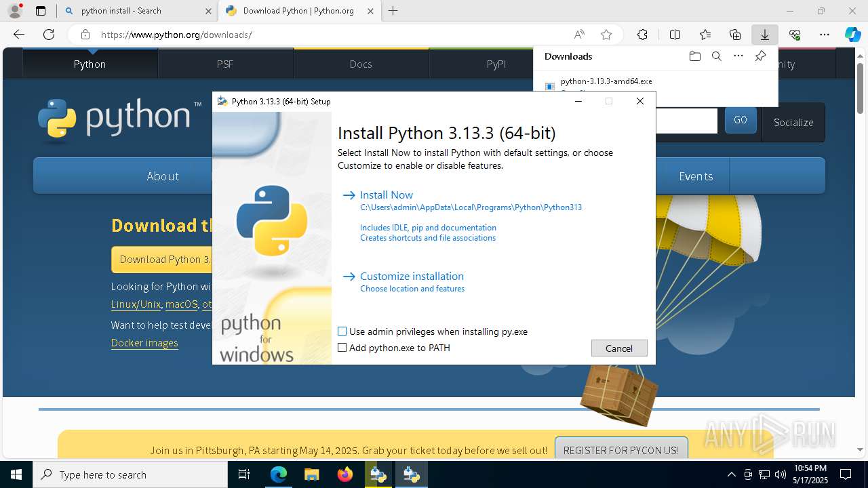This screenshot has width=868, height=488.
Task: Follow the Linux/Unix download link
Action: (136, 304)
